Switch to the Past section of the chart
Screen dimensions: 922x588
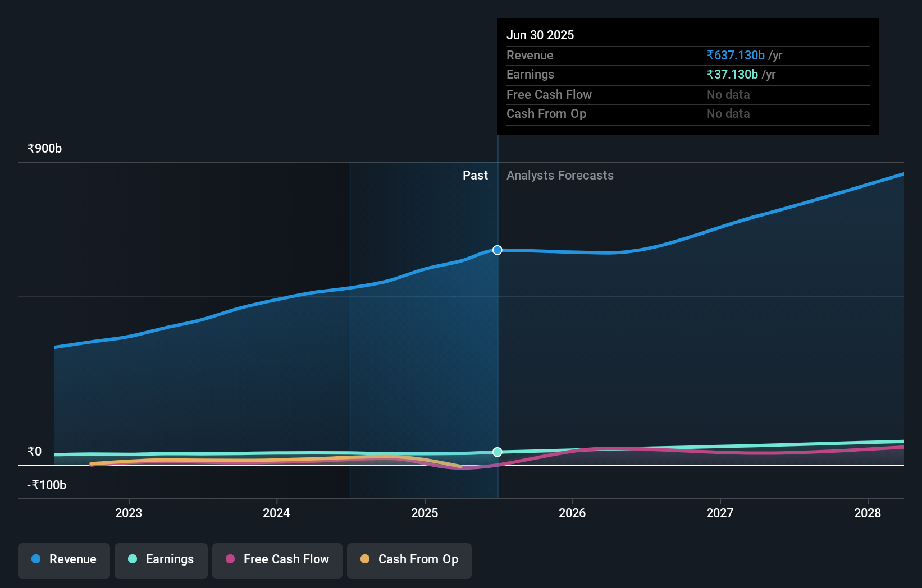pos(475,175)
